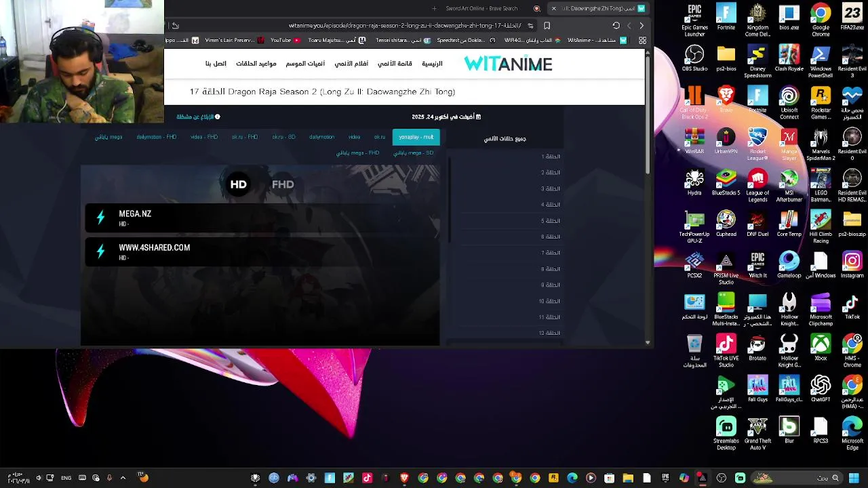
Task: Open the bookmarks bar grid icon
Action: coord(642,41)
